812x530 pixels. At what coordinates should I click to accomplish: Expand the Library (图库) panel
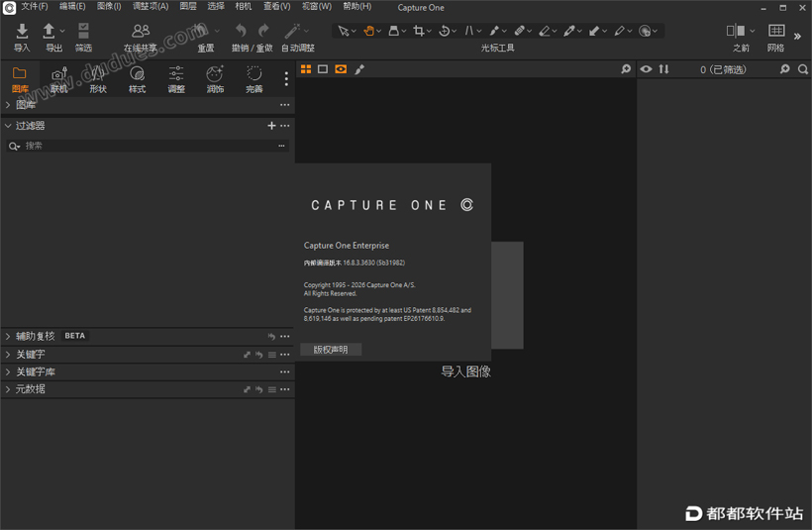click(8, 105)
